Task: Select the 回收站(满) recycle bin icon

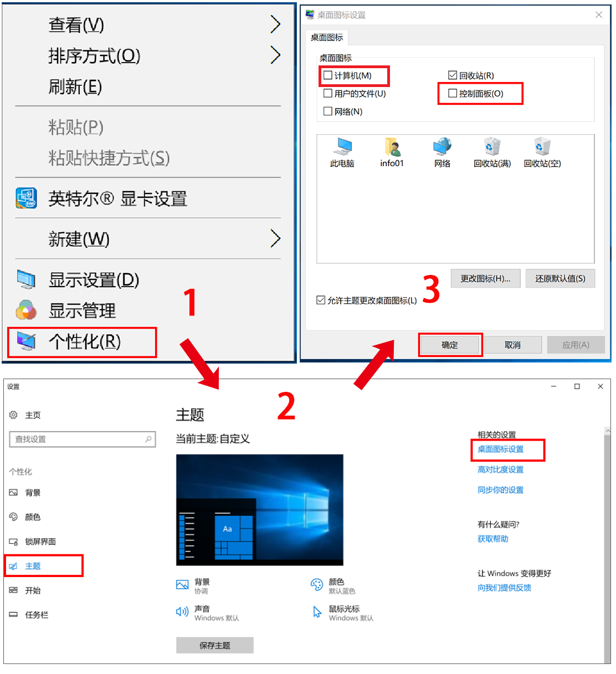Action: [492, 147]
